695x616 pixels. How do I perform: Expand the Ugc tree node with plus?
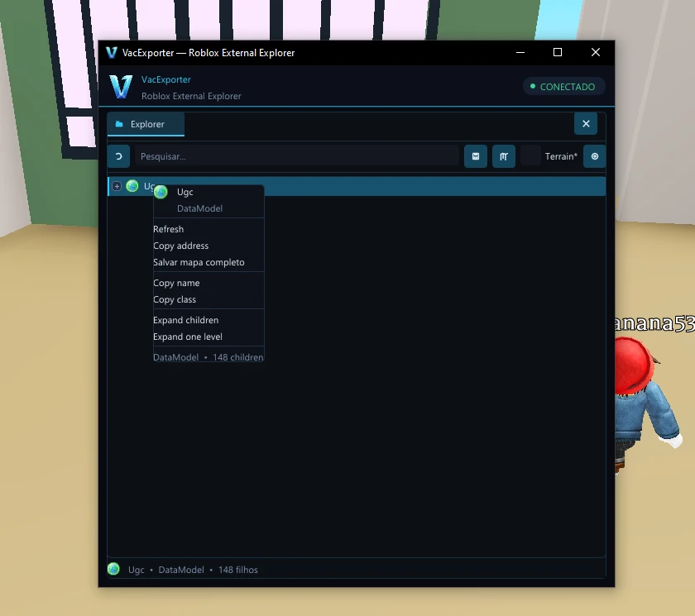click(117, 186)
